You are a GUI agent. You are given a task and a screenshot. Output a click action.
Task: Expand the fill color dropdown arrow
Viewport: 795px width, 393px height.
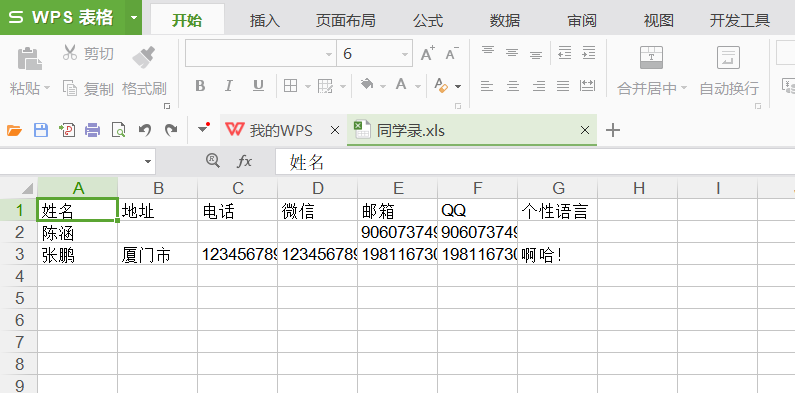point(382,87)
